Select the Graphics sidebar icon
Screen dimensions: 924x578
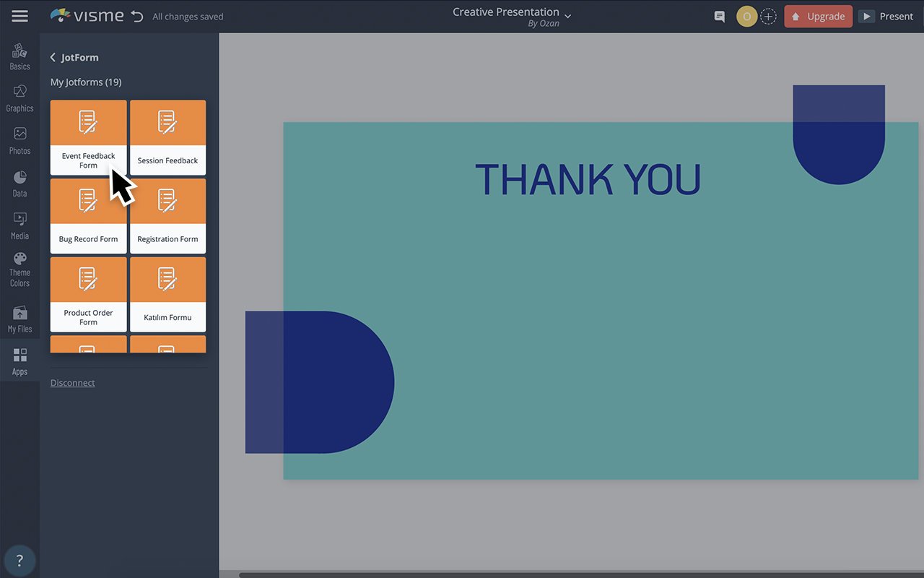[x=19, y=98]
